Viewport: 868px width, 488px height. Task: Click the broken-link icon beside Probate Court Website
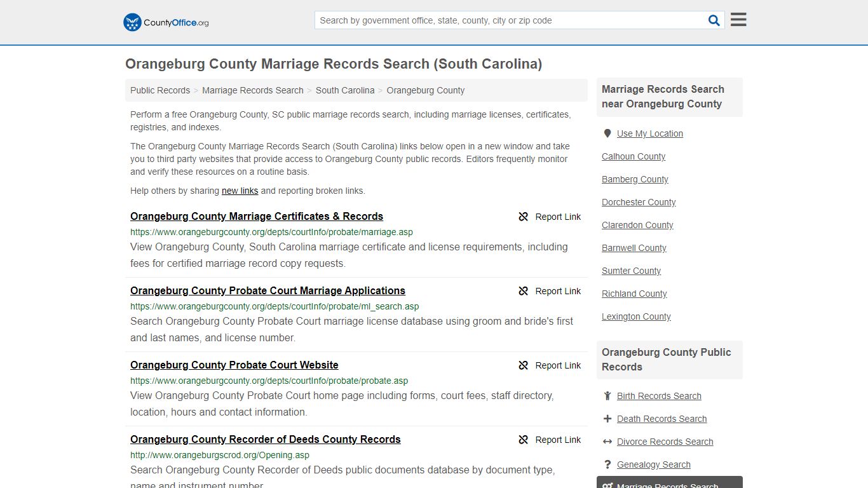[524, 365]
